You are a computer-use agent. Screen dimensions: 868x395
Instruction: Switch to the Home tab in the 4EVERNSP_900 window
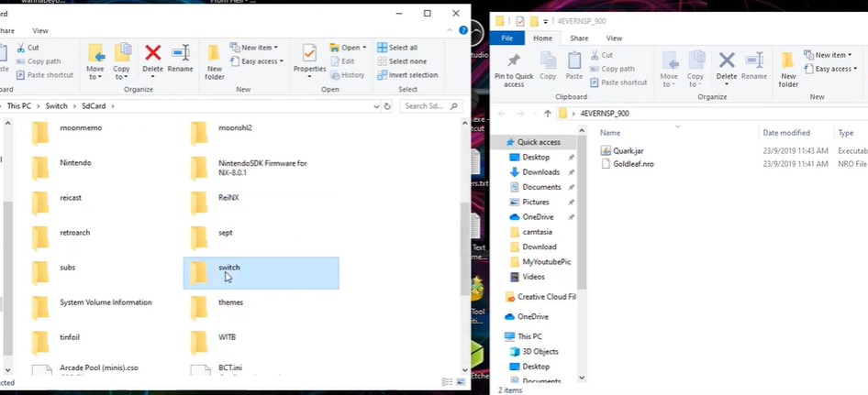[x=542, y=38]
